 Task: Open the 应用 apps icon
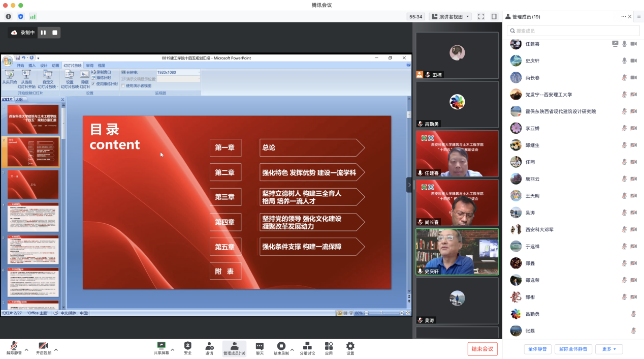coord(329,346)
